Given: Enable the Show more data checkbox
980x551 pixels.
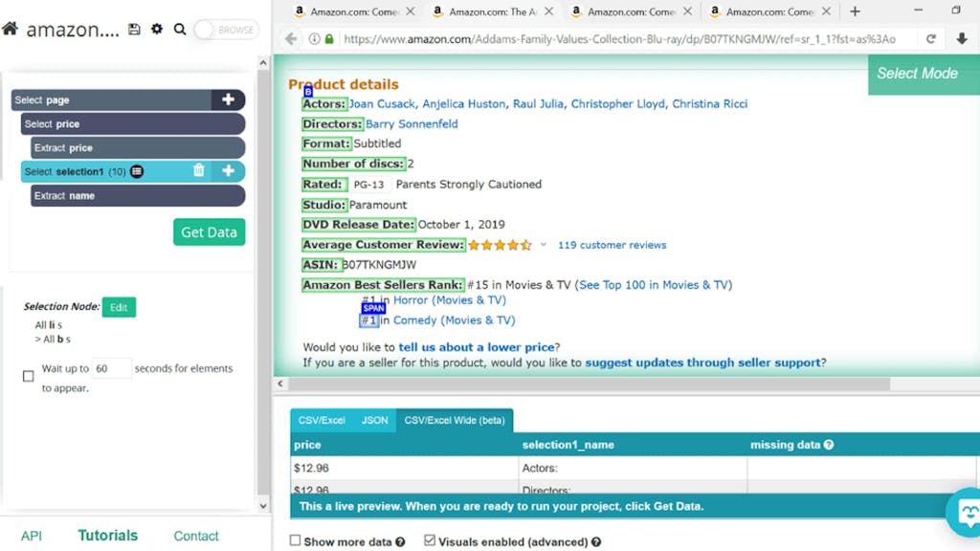Looking at the screenshot, I should 295,540.
